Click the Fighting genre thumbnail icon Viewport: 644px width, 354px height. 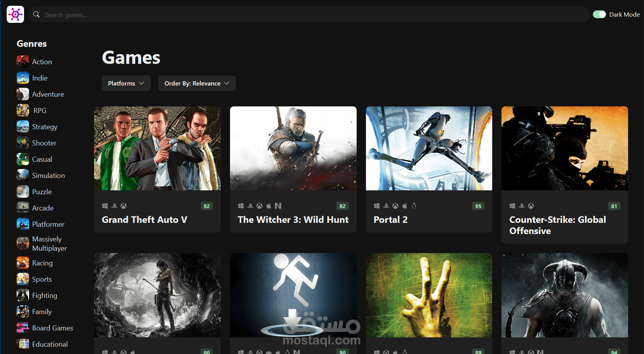[x=23, y=295]
